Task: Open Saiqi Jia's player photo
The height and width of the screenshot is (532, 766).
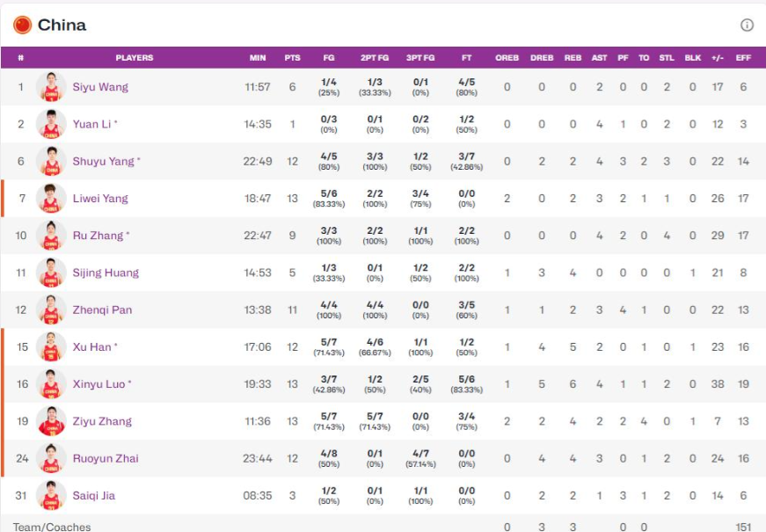Action: (51, 495)
